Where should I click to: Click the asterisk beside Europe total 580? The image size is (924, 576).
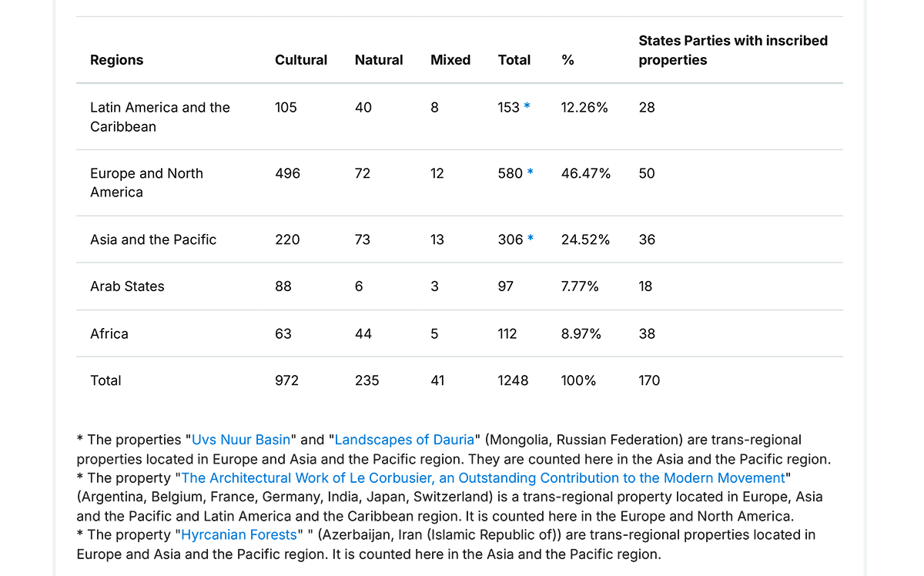coord(530,174)
